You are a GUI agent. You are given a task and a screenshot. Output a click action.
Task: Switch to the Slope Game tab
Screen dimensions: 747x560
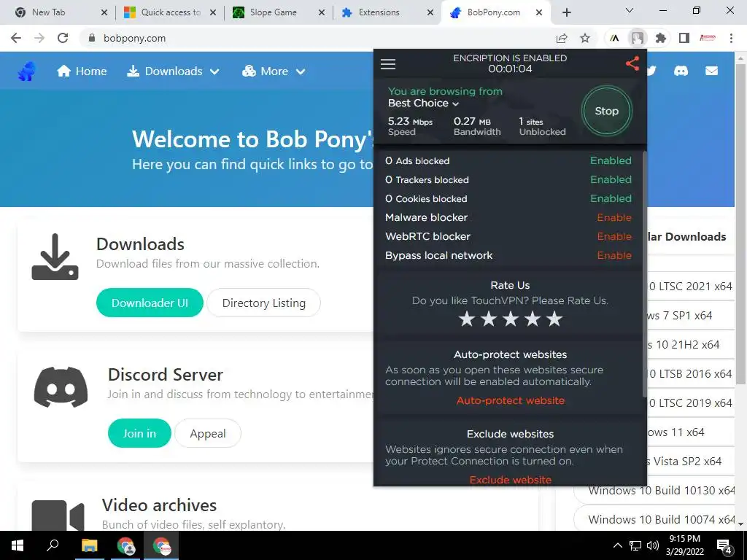pyautogui.click(x=278, y=12)
